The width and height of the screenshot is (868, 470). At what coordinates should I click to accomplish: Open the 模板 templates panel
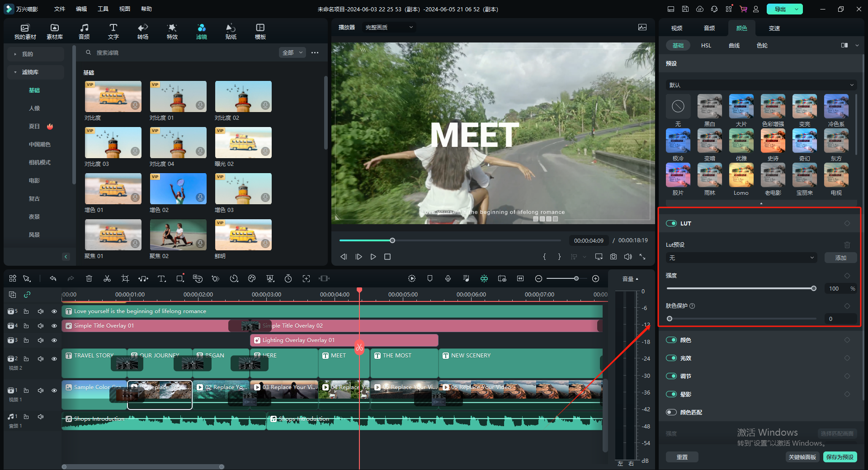pyautogui.click(x=260, y=32)
